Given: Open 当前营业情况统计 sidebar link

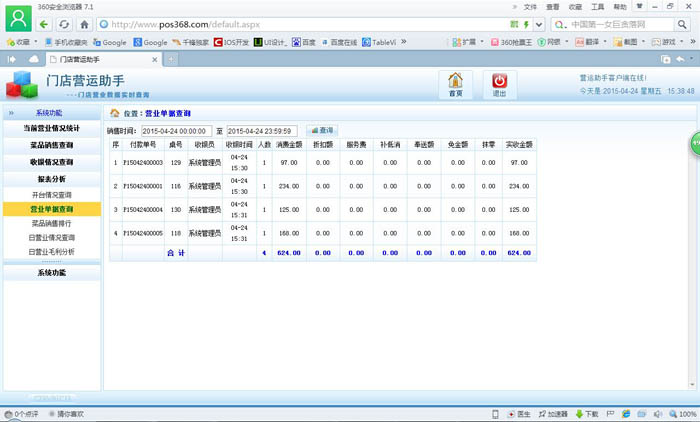Looking at the screenshot, I should [50, 129].
